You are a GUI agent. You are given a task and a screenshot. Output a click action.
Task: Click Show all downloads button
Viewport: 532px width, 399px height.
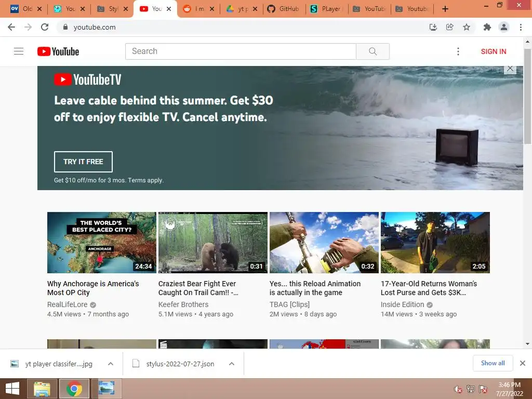point(493,363)
